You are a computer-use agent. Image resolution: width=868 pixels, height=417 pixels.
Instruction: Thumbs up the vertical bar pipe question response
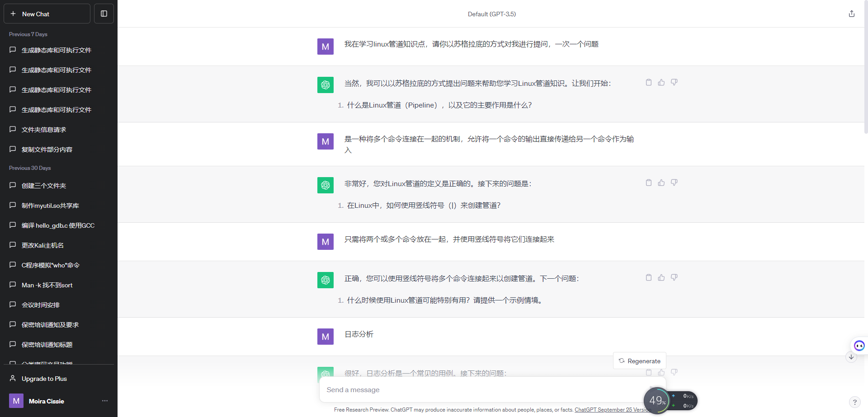(661, 183)
